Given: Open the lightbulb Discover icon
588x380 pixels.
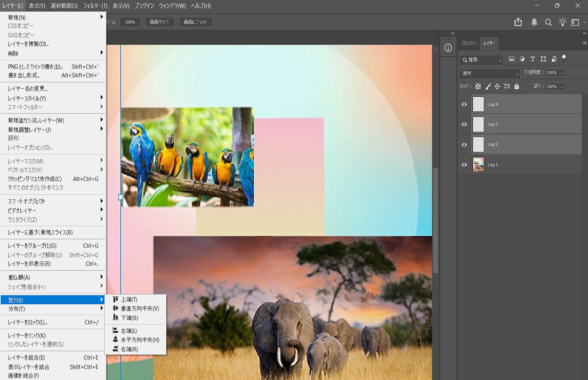Looking at the screenshot, I should [x=562, y=22].
